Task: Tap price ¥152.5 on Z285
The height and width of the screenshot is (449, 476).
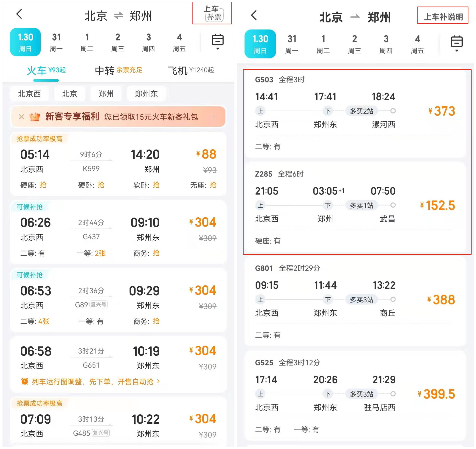Action: click(438, 205)
